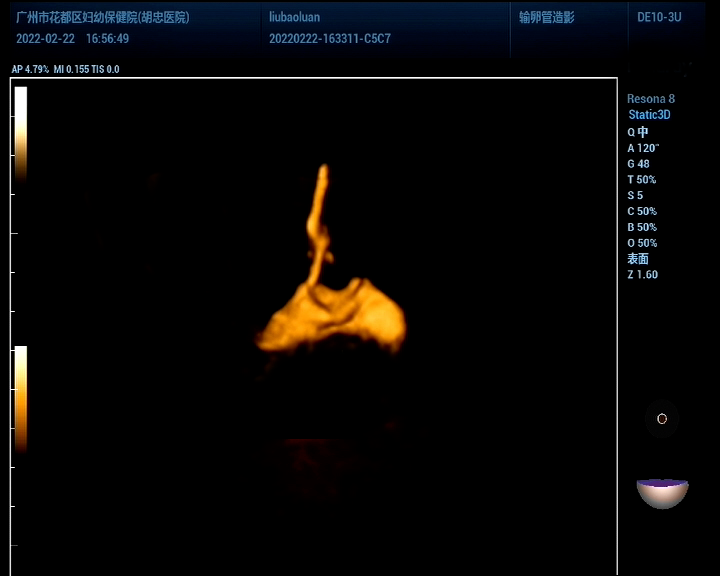Click the probe label DE10-3U

pos(659,17)
